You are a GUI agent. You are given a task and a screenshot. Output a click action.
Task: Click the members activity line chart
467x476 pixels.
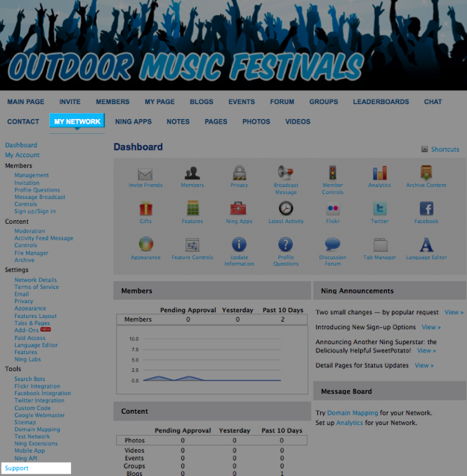click(x=212, y=360)
